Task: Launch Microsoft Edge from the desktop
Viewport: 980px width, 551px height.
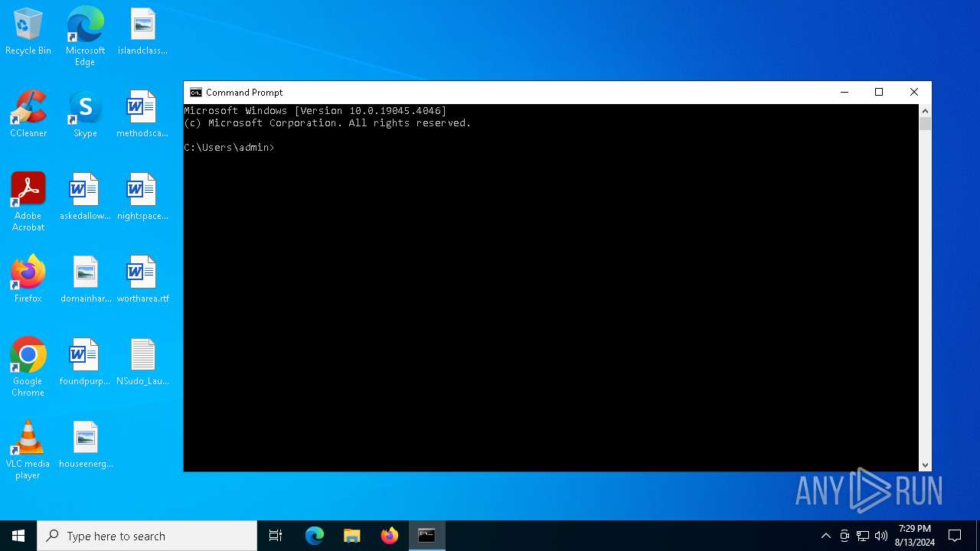Action: (x=85, y=37)
